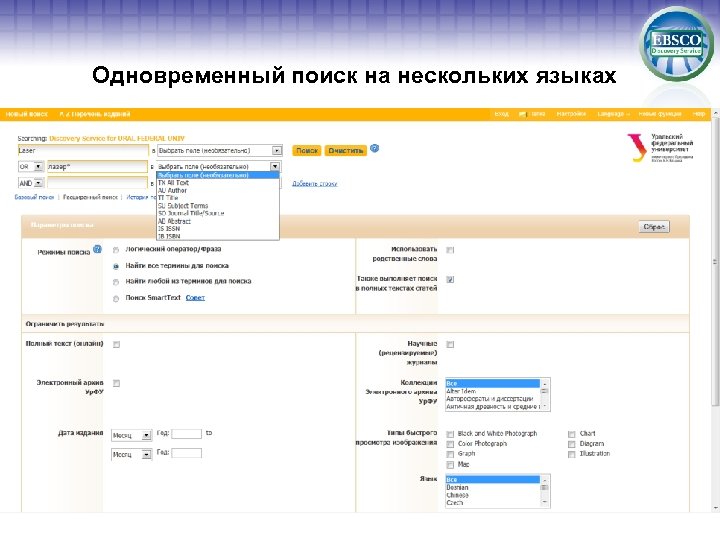Open the Базовый поиск link
Image resolution: width=720 pixels, height=540 pixels.
[34, 197]
